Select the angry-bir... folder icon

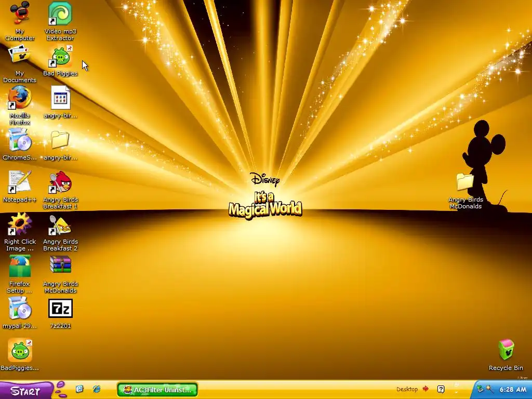pos(60,140)
